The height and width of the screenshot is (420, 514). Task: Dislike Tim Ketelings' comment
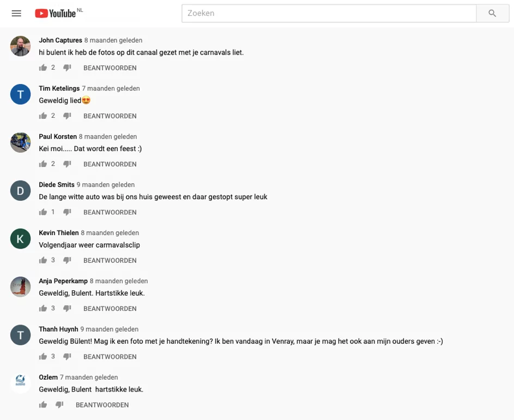pos(67,116)
